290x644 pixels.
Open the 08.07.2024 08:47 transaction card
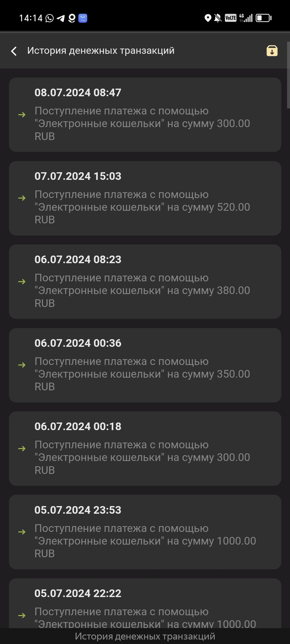pyautogui.click(x=145, y=115)
